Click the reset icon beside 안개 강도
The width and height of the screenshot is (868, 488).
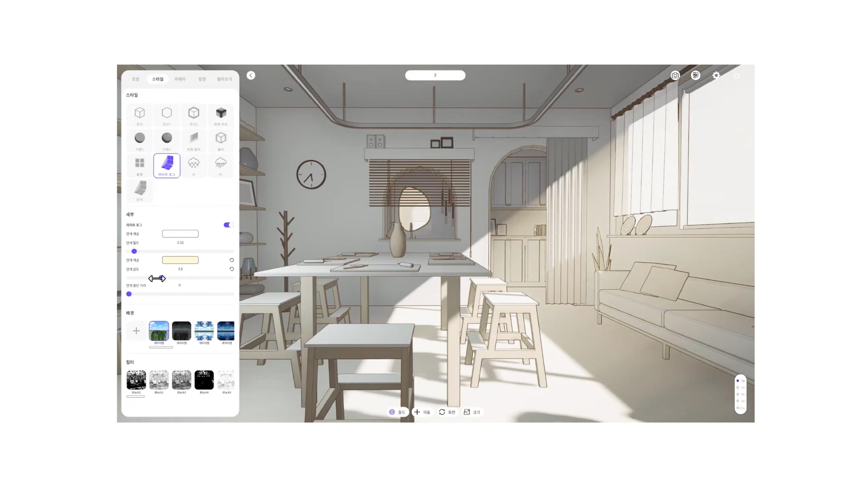[x=231, y=269]
